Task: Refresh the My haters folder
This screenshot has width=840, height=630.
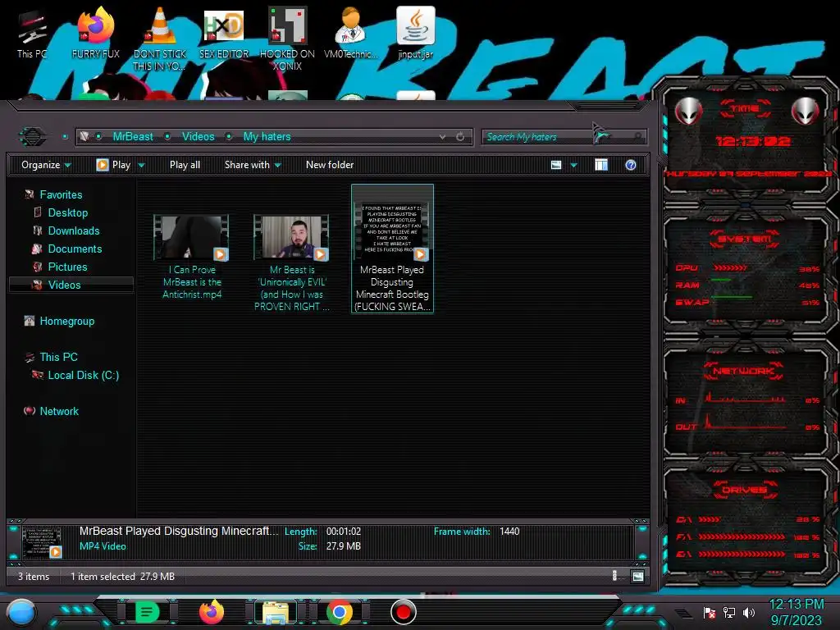Action: click(x=460, y=137)
